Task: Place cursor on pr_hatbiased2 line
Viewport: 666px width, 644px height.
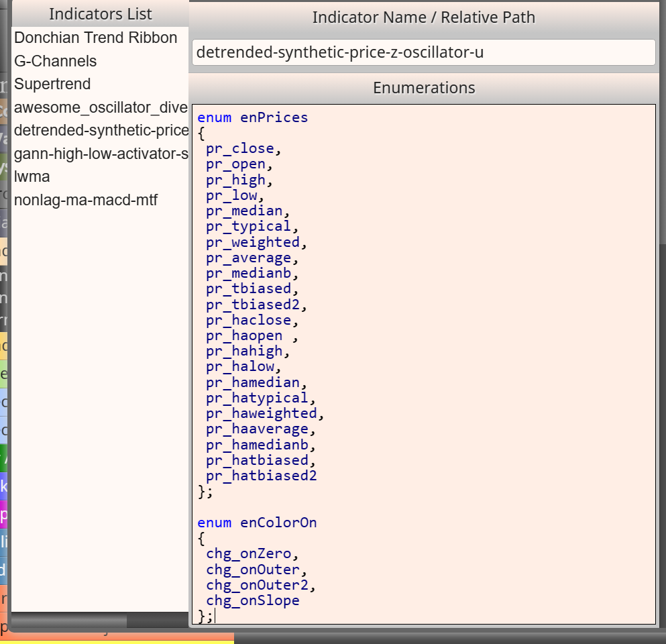Action: coord(261,476)
